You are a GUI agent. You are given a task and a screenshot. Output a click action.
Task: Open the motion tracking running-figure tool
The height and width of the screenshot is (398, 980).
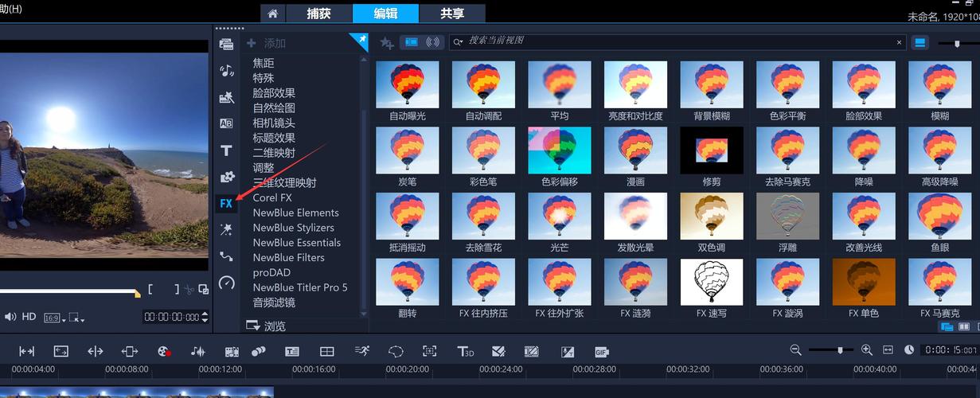pyautogui.click(x=362, y=351)
